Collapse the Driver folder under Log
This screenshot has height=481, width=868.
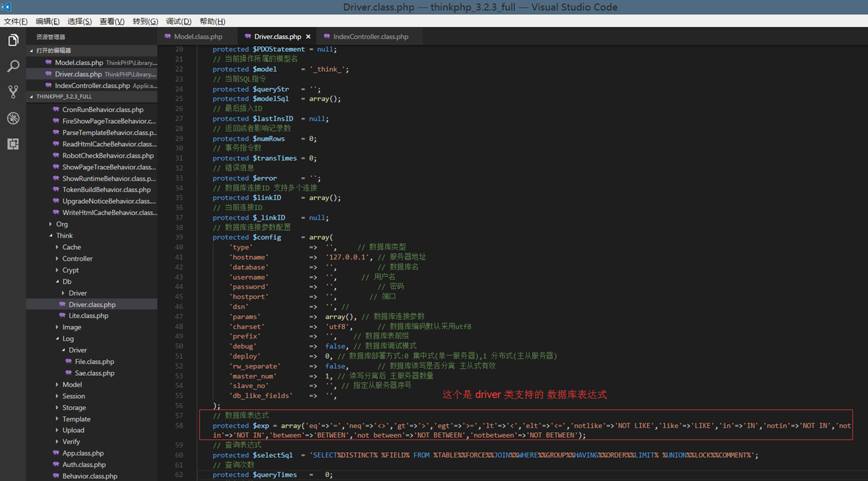(x=78, y=350)
